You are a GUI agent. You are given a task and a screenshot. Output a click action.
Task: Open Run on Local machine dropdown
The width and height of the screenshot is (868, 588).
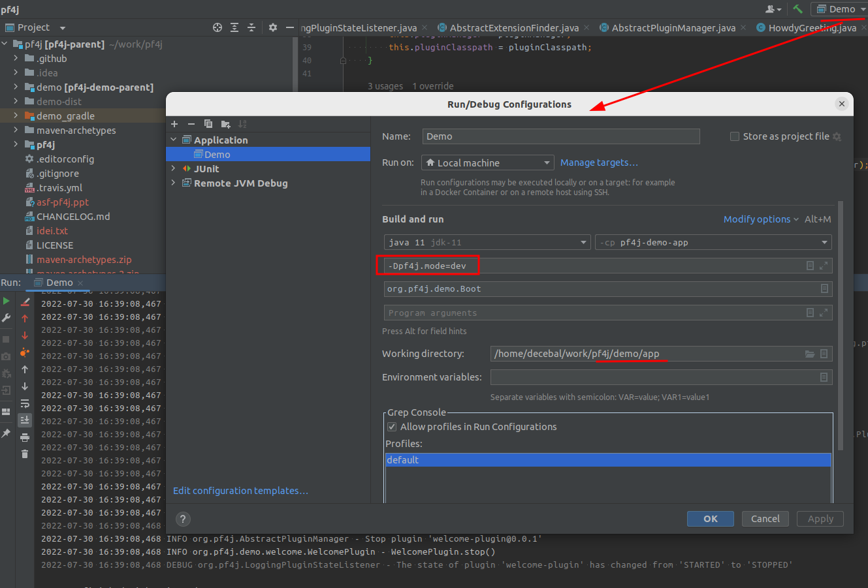pos(488,162)
